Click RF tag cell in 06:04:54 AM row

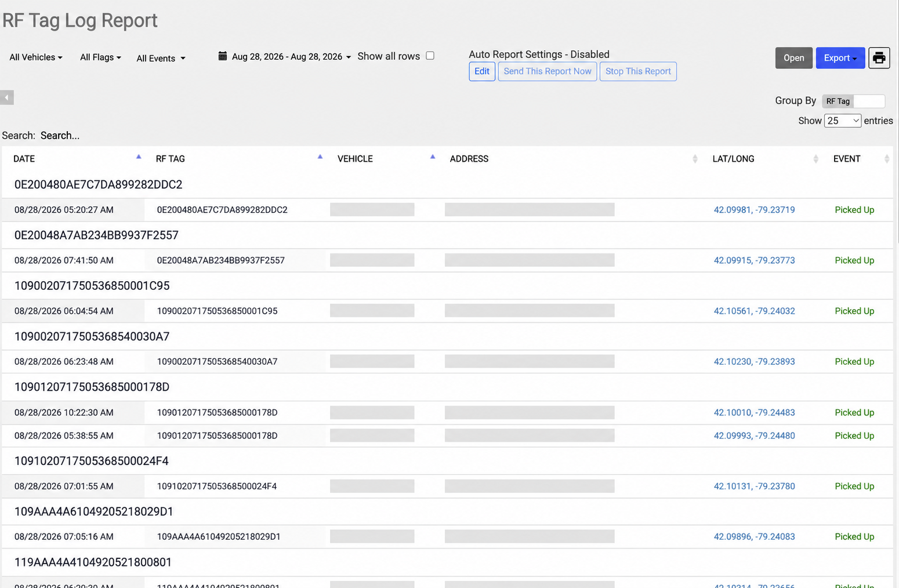(x=217, y=311)
